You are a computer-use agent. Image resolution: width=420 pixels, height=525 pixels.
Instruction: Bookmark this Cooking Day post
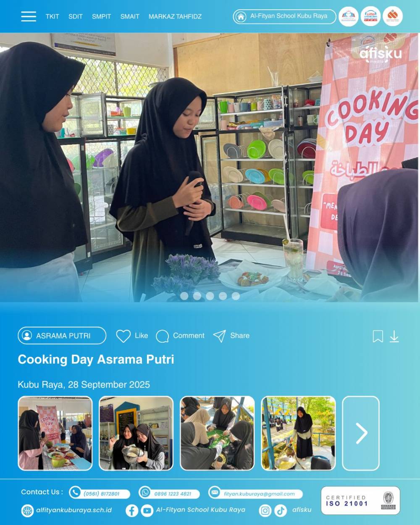[x=378, y=336]
